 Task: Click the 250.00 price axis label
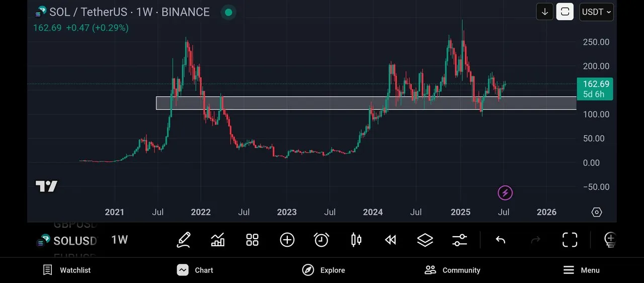596,42
